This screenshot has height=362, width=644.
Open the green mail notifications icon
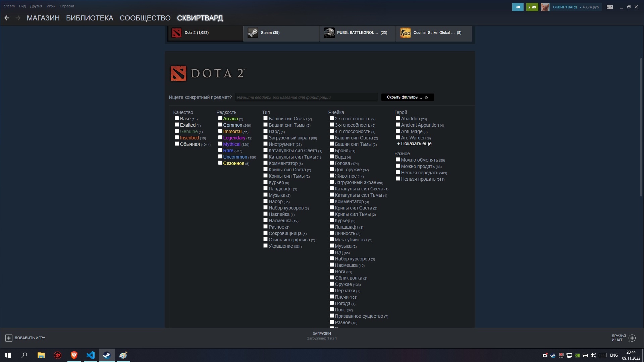pyautogui.click(x=532, y=7)
